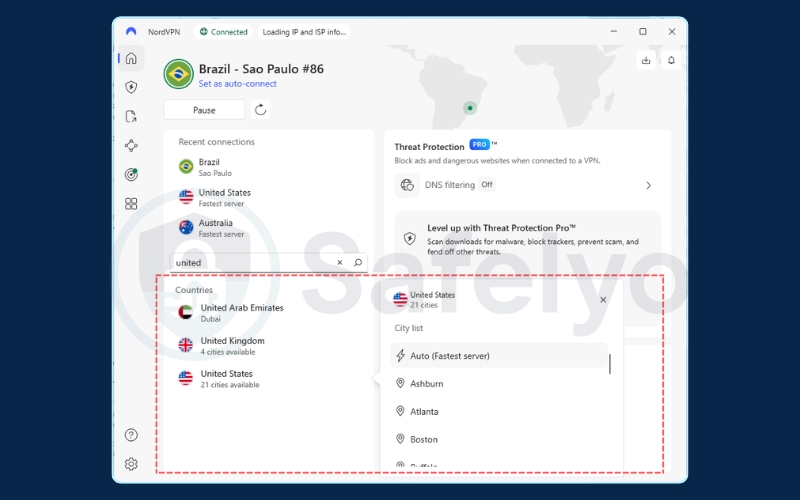
Task: Open the apps grid icon in sidebar
Action: pos(131,204)
